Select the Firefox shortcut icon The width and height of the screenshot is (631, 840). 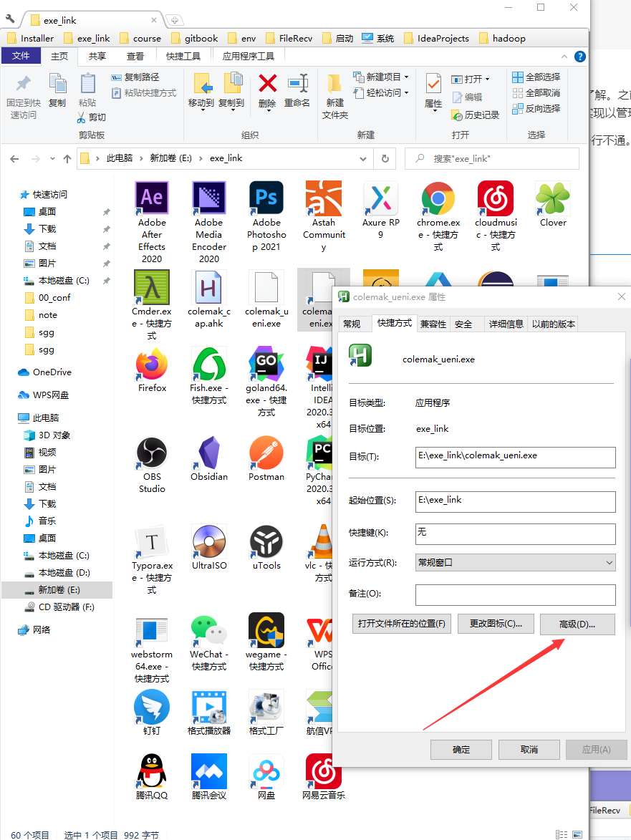[x=152, y=364]
